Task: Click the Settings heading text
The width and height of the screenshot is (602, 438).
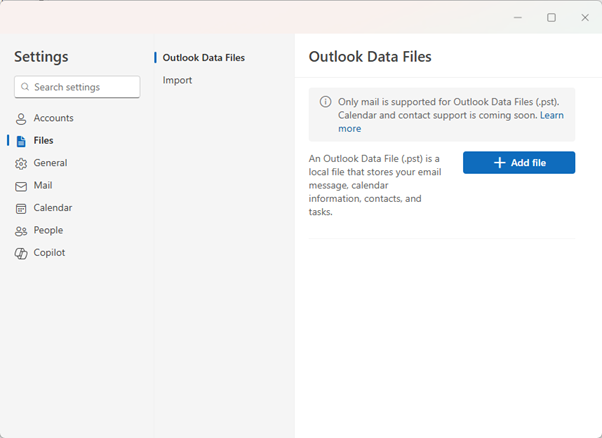Action: 41,57
